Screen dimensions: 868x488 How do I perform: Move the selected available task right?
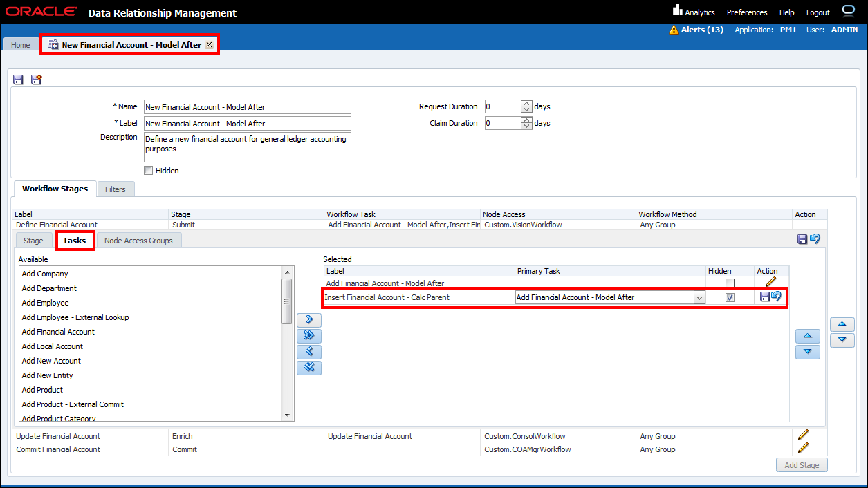coord(309,320)
